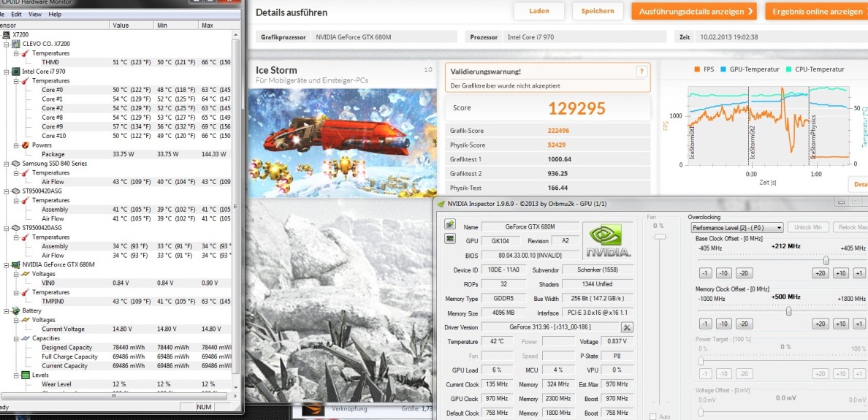
Task: Collapse the Samsung SSD 840 Series node
Action: [x=7, y=164]
